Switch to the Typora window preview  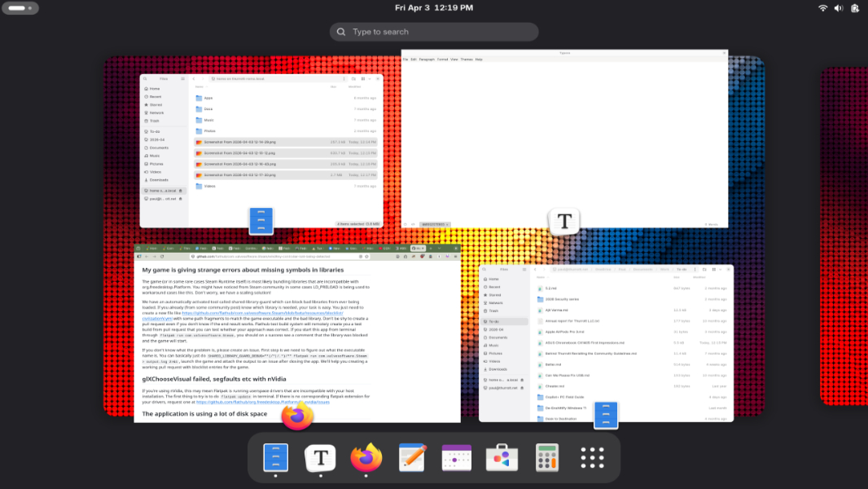coord(564,139)
